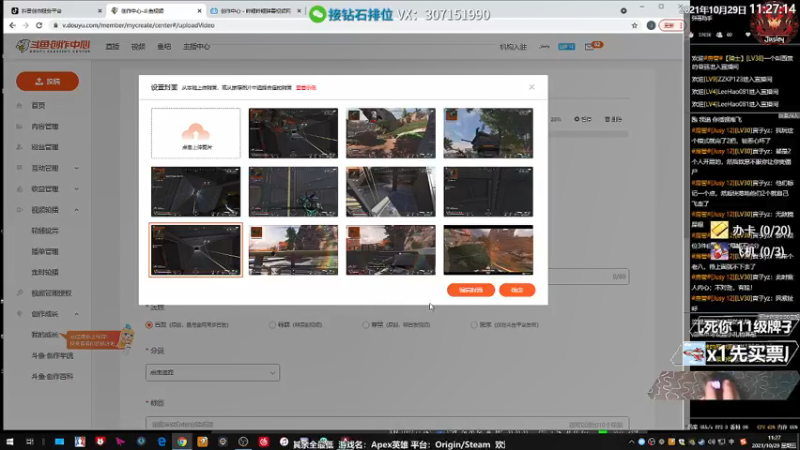Click the orange edit-cover button in the dialog
The width and height of the screenshot is (800, 450).
tap(470, 290)
